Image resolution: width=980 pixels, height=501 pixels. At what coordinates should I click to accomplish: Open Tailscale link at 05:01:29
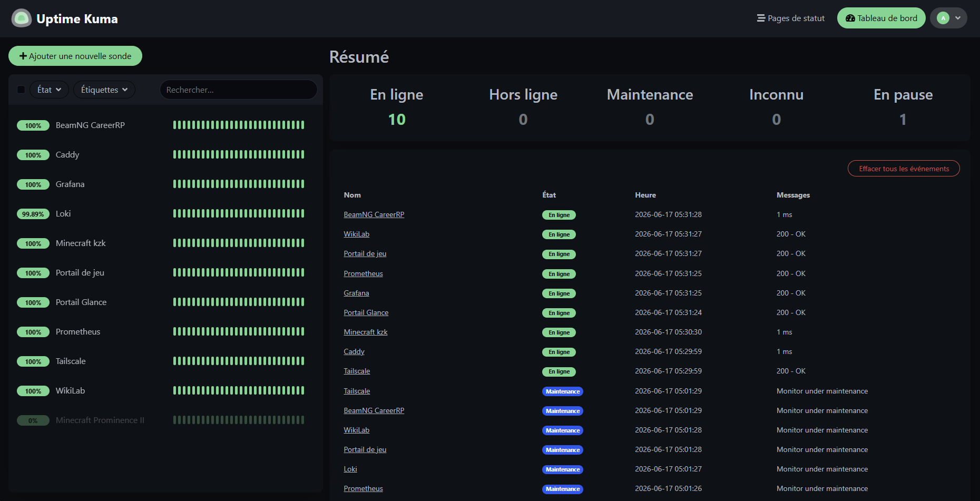(357, 391)
